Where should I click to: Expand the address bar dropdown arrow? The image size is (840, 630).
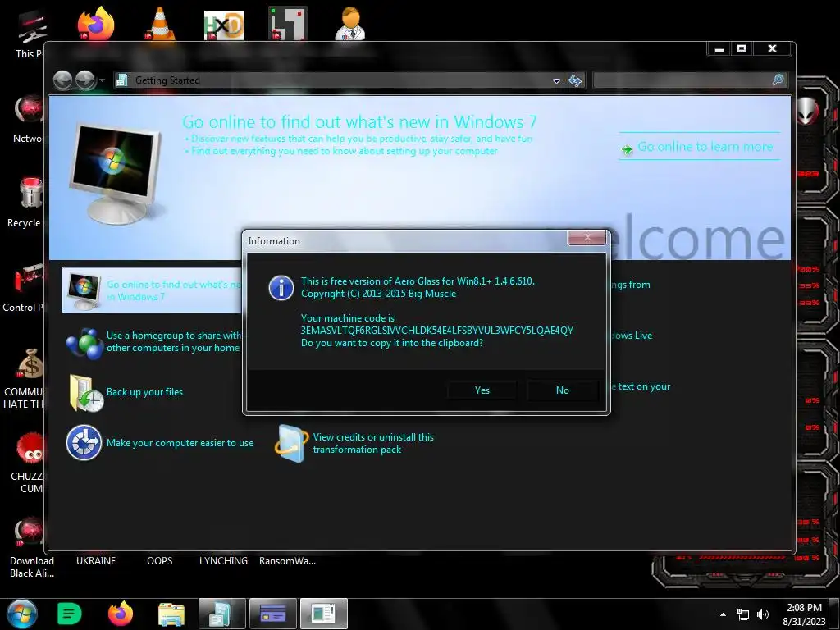coord(556,81)
